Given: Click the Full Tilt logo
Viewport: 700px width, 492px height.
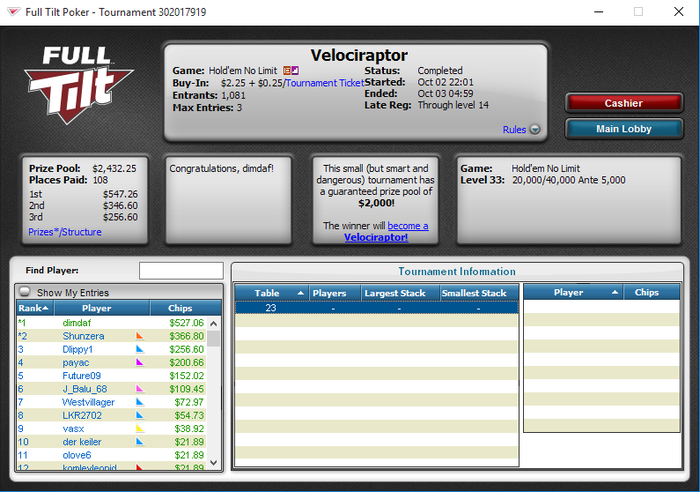Looking at the screenshot, I should click(79, 85).
